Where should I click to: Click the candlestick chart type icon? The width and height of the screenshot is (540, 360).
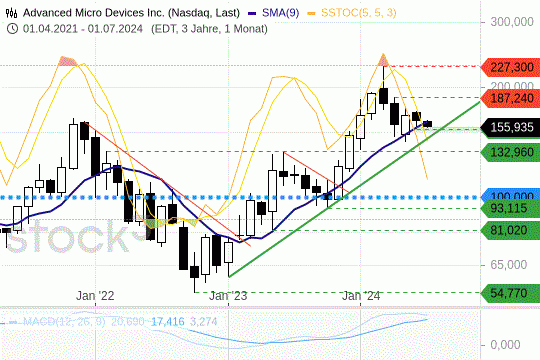click(x=12, y=13)
